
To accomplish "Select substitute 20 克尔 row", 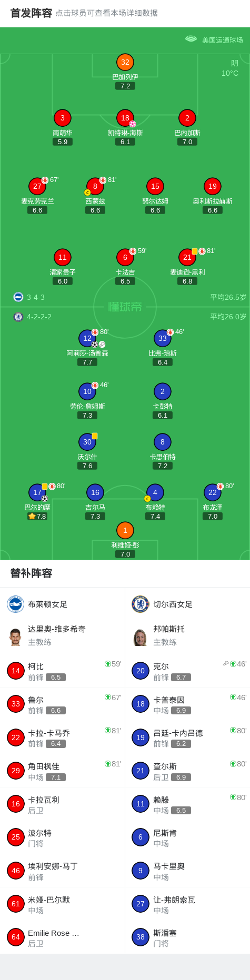I will click(187, 671).
